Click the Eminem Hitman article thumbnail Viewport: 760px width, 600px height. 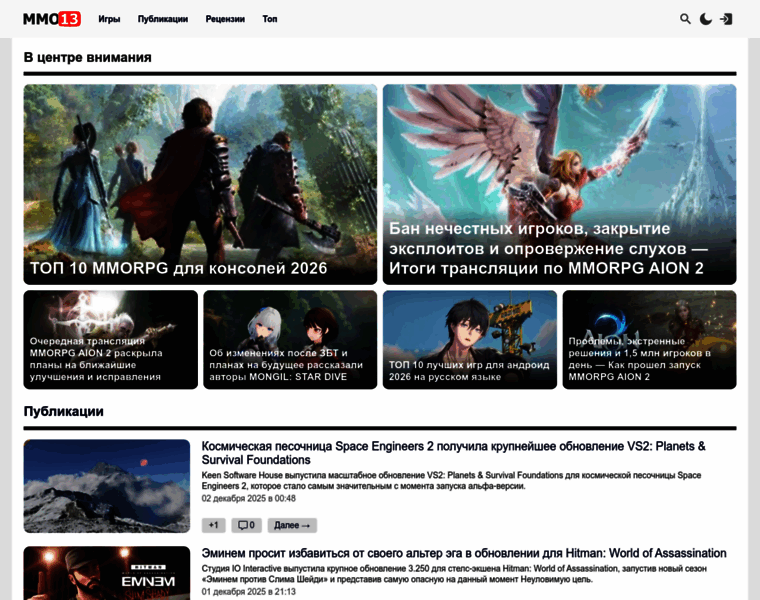[x=107, y=573]
